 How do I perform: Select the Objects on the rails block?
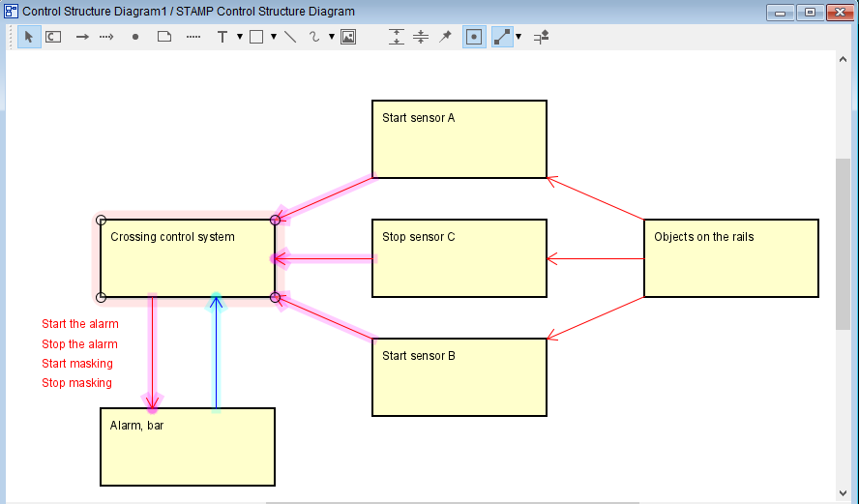(731, 258)
